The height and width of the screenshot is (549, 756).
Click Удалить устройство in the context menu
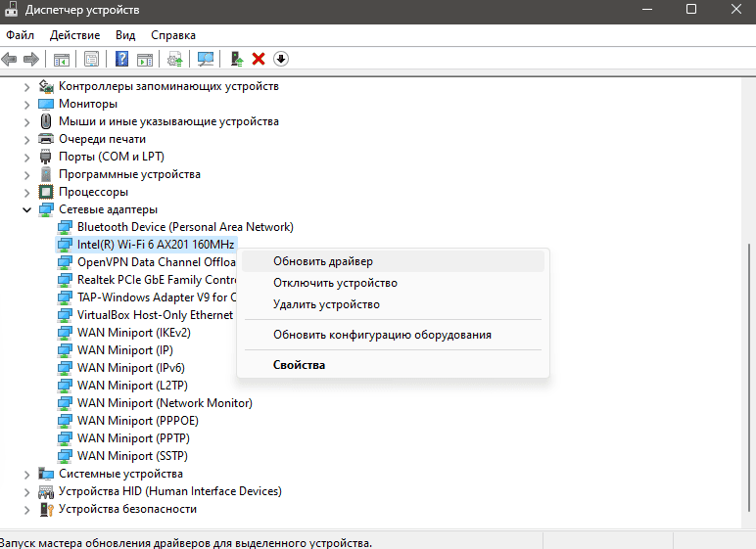tap(326, 304)
